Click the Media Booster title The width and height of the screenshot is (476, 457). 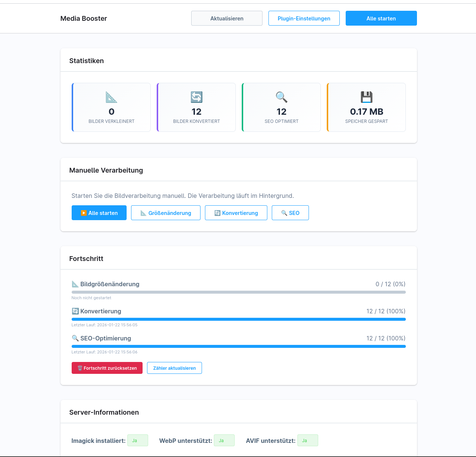click(84, 19)
